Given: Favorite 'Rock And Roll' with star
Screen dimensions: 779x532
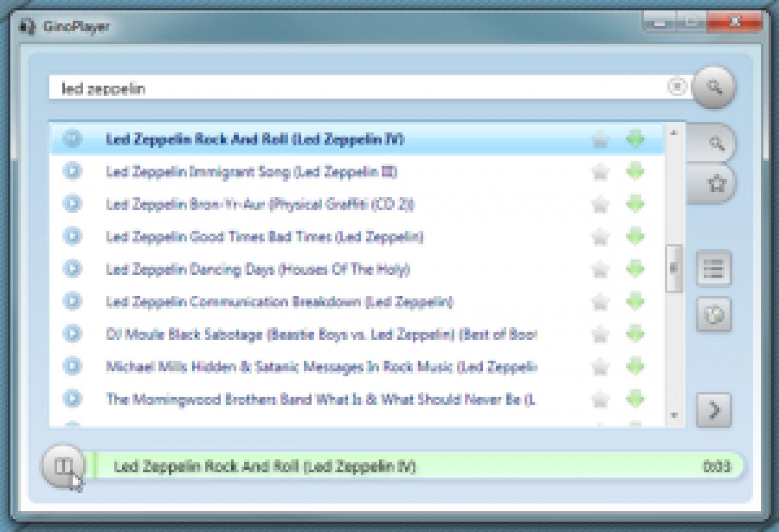Looking at the screenshot, I should pyautogui.click(x=600, y=139).
